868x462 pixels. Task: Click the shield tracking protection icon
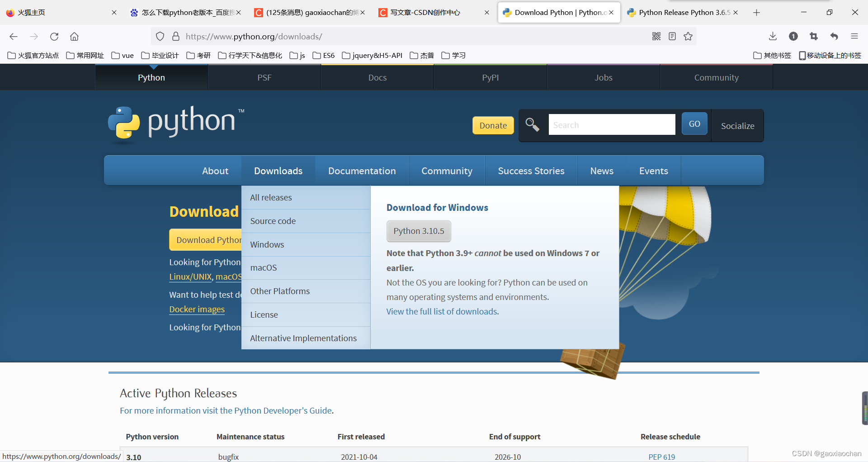160,36
